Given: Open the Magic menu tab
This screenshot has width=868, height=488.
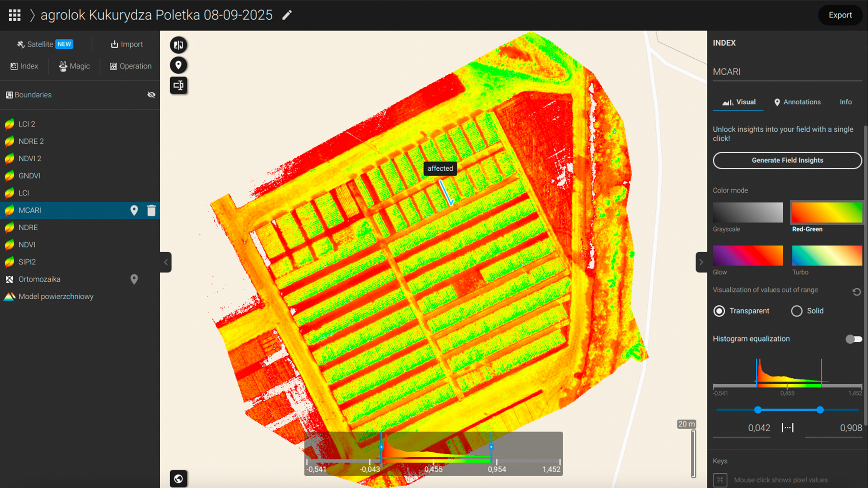Looking at the screenshot, I should [74, 66].
